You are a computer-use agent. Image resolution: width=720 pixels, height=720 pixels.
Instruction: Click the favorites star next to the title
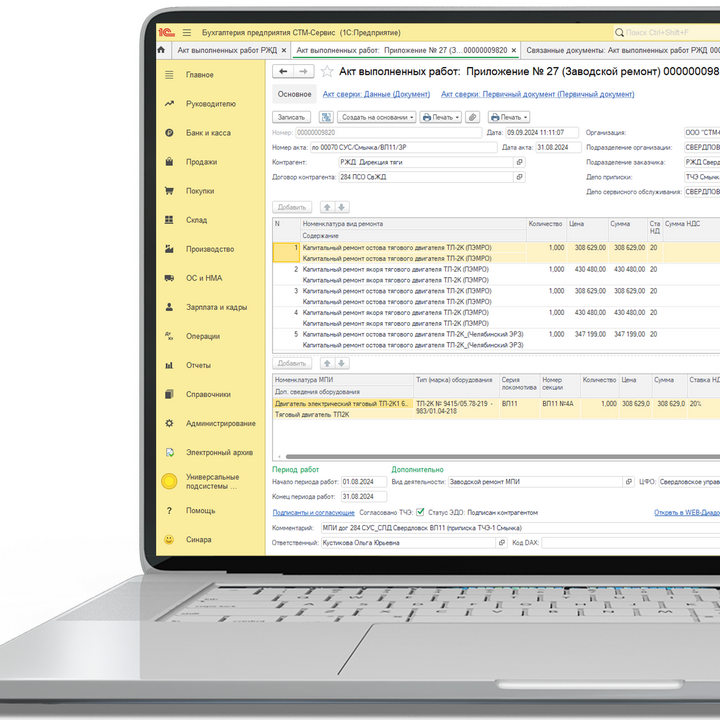326,72
